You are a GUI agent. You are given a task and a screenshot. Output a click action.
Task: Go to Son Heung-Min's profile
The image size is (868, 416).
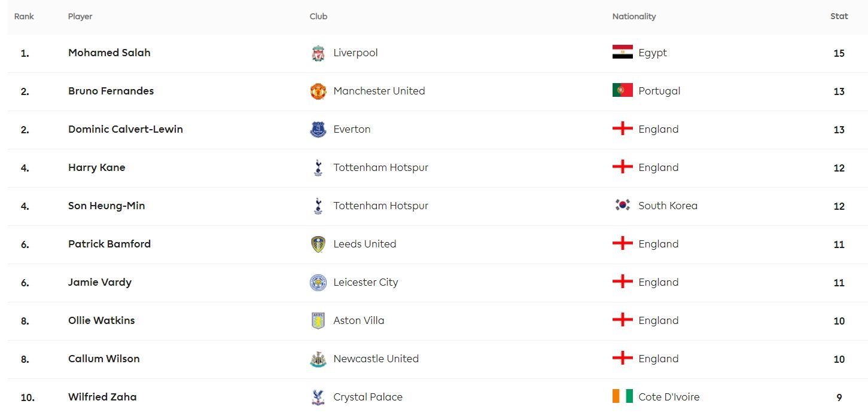[x=106, y=206]
